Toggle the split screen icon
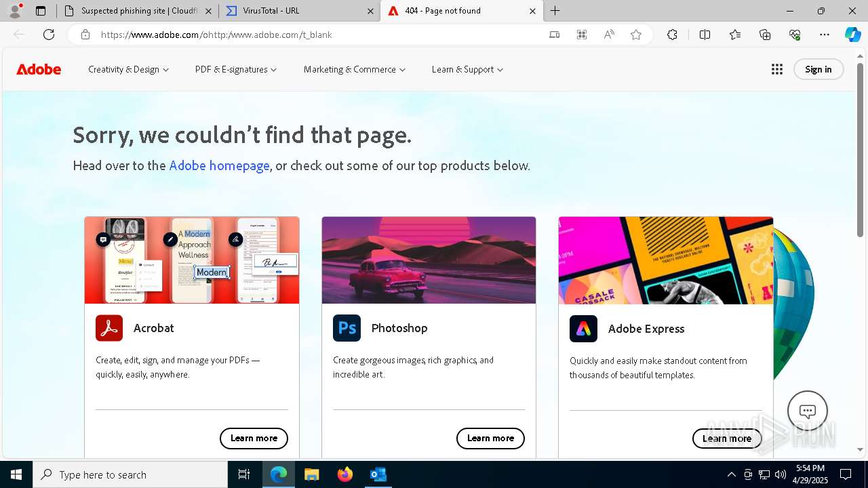Viewport: 868px width, 488px height. [705, 35]
